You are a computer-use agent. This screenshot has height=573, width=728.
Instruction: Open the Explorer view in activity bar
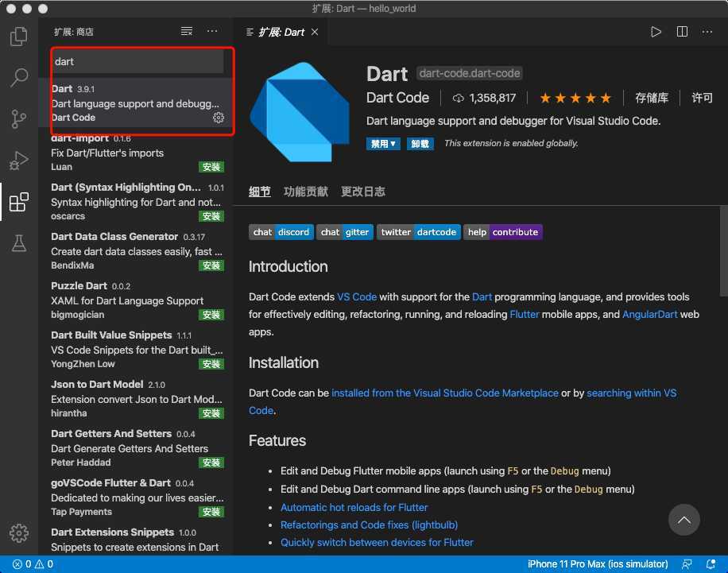[18, 37]
